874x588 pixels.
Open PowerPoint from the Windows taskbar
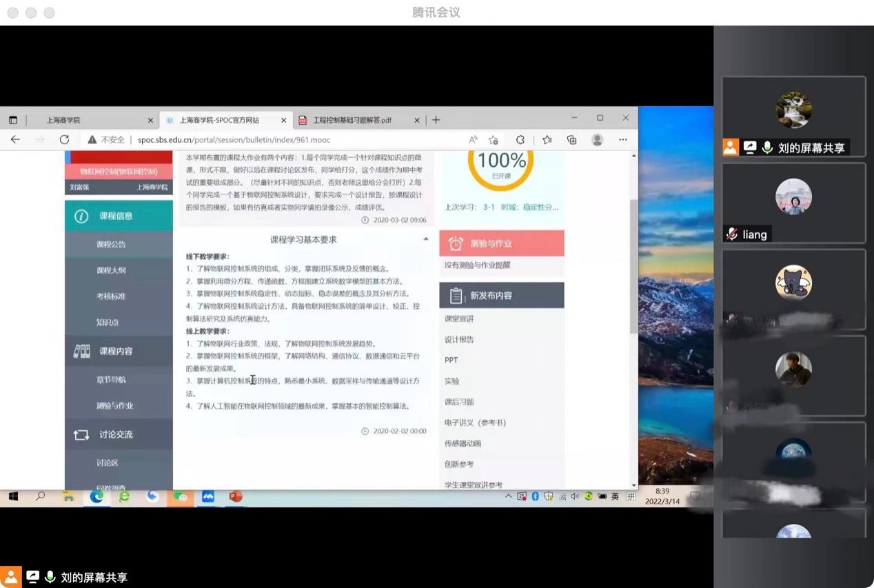click(x=236, y=496)
